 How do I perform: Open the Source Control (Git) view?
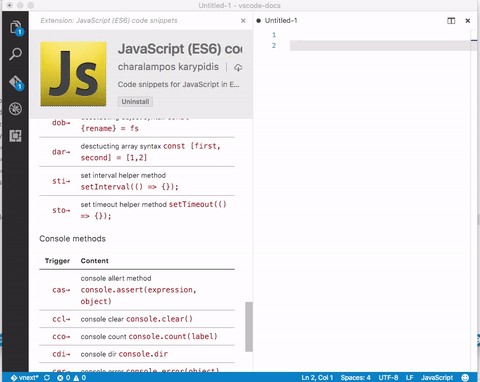[16, 83]
